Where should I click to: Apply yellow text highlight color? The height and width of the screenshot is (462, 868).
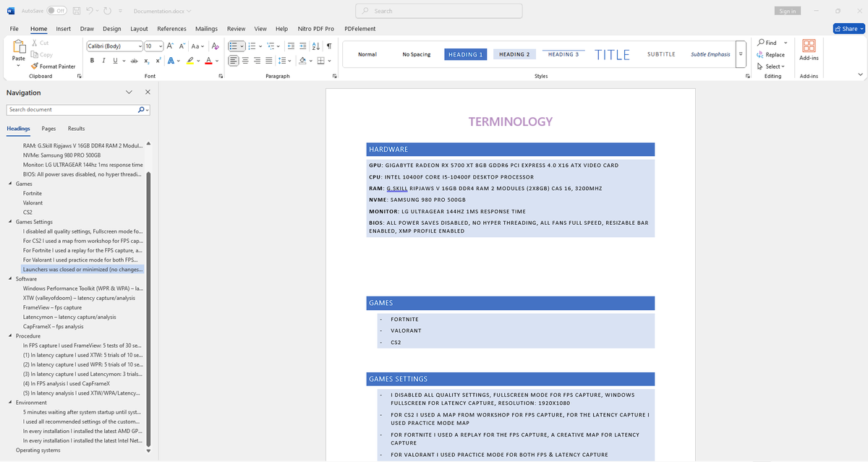[x=190, y=61]
